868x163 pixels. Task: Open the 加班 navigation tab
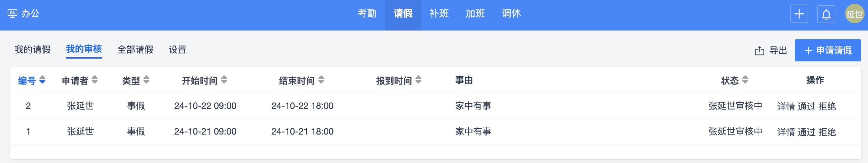pyautogui.click(x=475, y=14)
